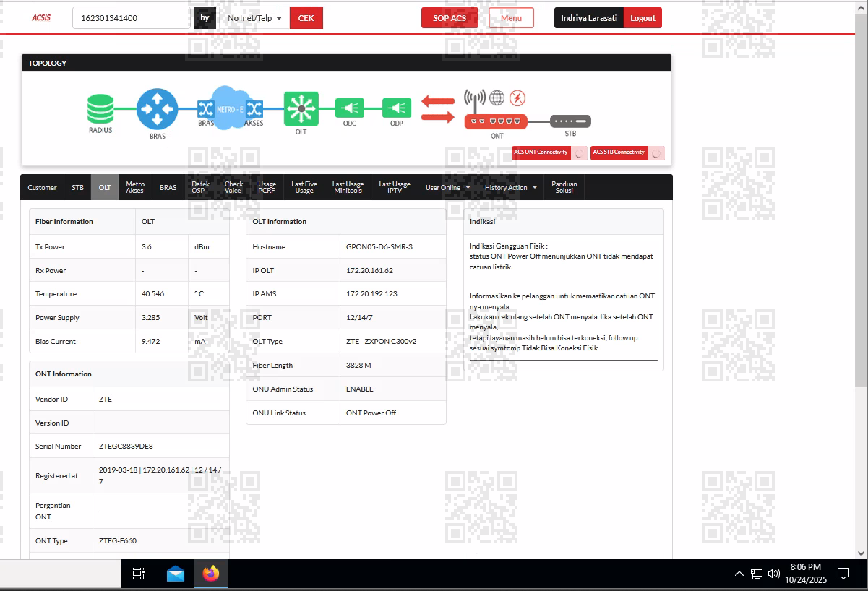The height and width of the screenshot is (591, 868).
Task: Open the Check Voice tab
Action: point(233,188)
